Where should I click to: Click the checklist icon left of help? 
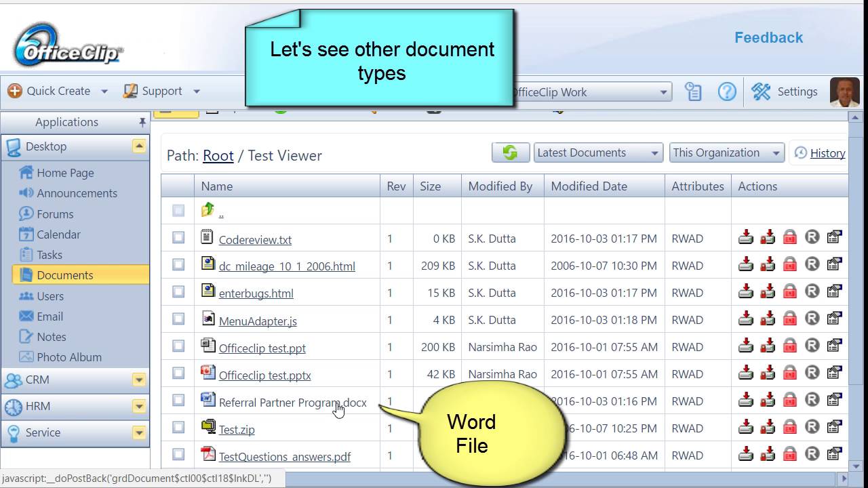(693, 91)
